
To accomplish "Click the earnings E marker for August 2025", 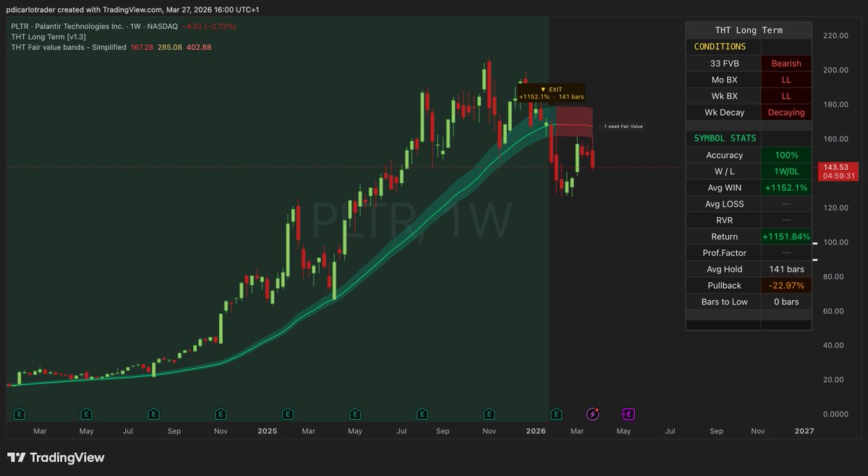I will (x=422, y=415).
